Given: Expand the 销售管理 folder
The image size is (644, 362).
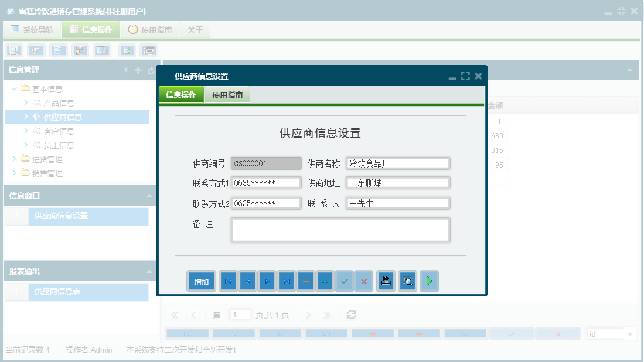Looking at the screenshot, I should pos(13,173).
